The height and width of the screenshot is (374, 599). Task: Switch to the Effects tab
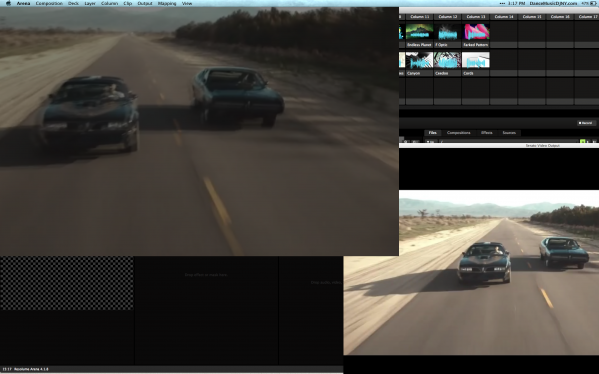click(486, 133)
